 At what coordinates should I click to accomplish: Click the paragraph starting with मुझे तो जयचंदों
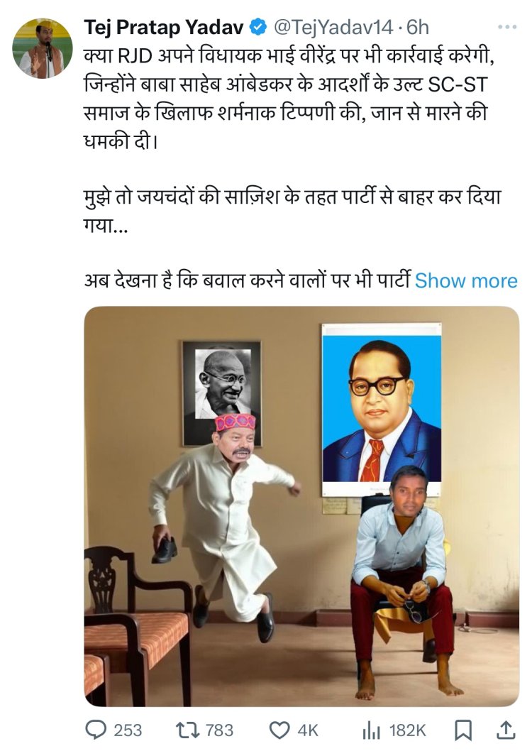click(x=292, y=211)
